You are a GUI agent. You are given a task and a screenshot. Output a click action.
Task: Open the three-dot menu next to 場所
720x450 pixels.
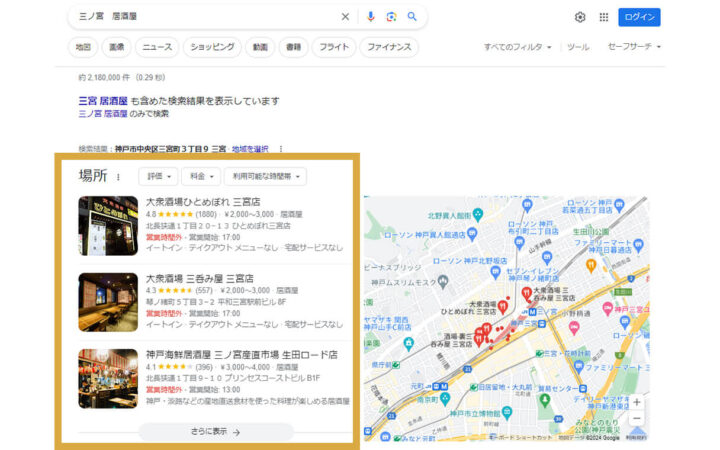pyautogui.click(x=118, y=177)
